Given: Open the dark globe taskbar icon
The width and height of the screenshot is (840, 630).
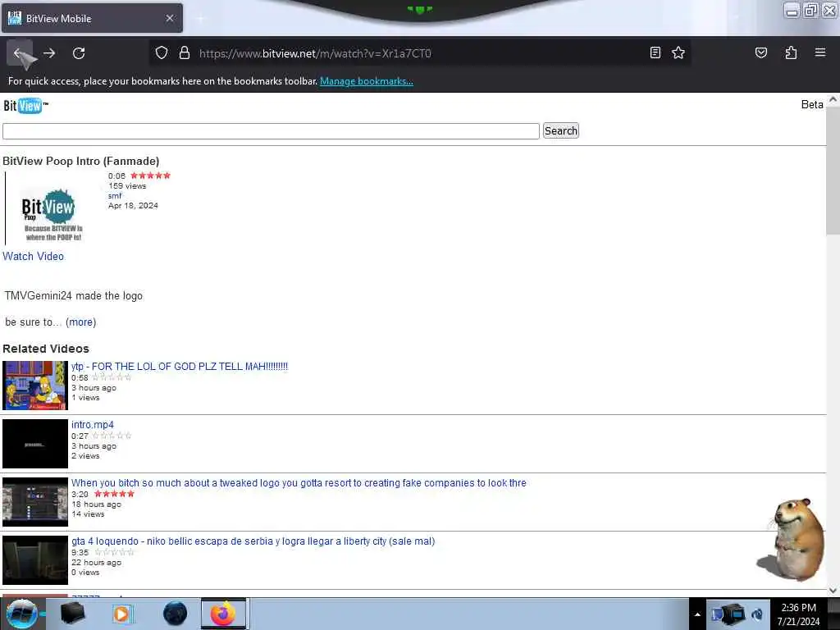Looking at the screenshot, I should pos(176,614).
